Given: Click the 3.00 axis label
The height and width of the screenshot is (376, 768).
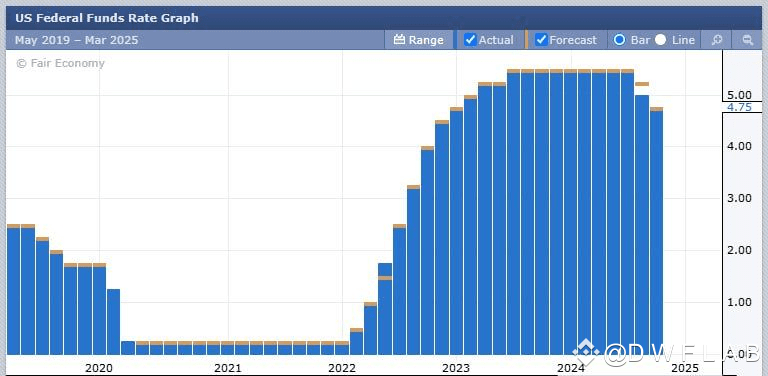Looking at the screenshot, I should tap(739, 198).
